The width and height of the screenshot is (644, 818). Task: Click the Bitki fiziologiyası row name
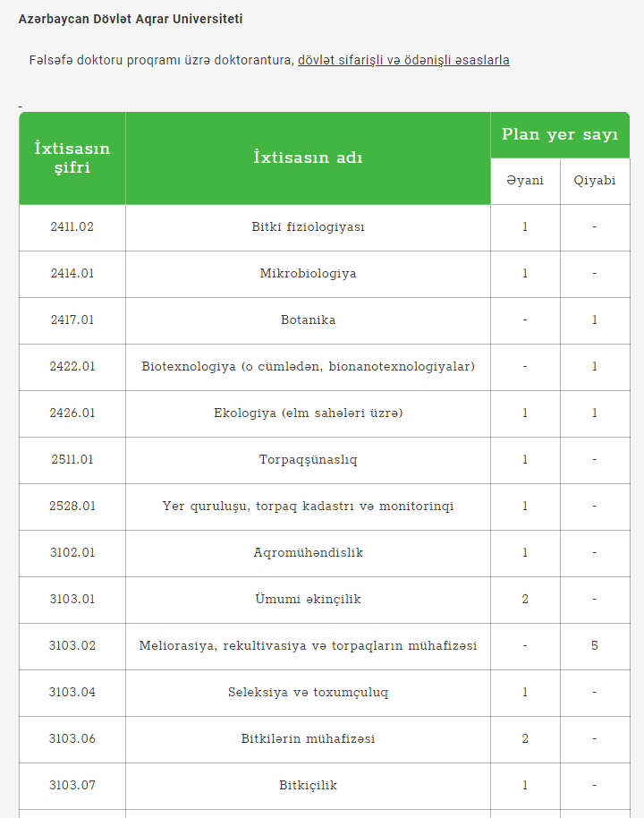tap(308, 227)
